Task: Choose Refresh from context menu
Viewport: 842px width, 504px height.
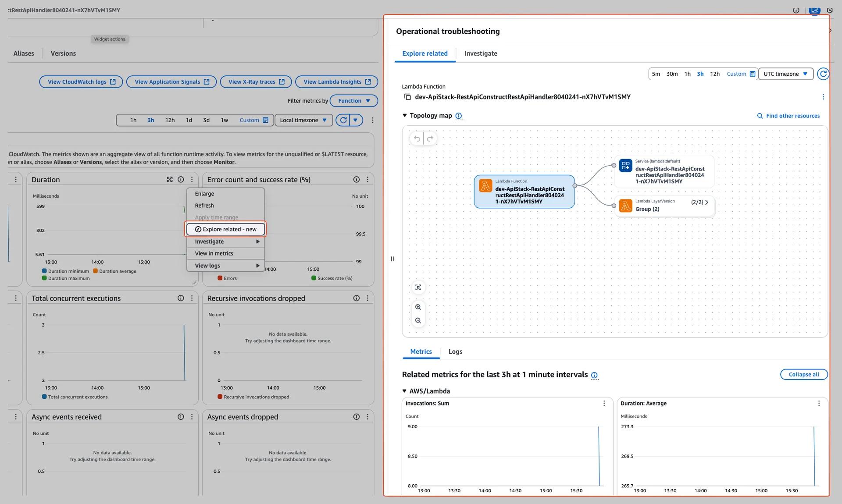Action: tap(226, 206)
